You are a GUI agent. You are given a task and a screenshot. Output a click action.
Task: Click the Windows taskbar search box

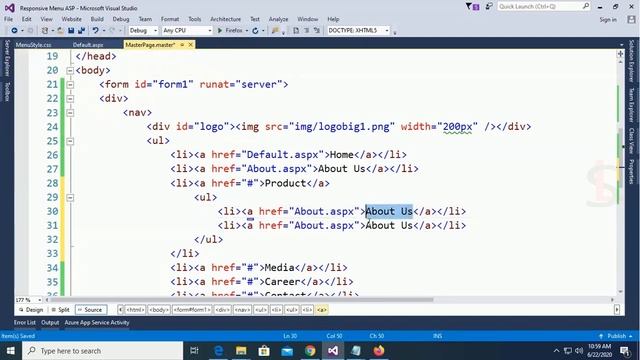click(x=102, y=351)
